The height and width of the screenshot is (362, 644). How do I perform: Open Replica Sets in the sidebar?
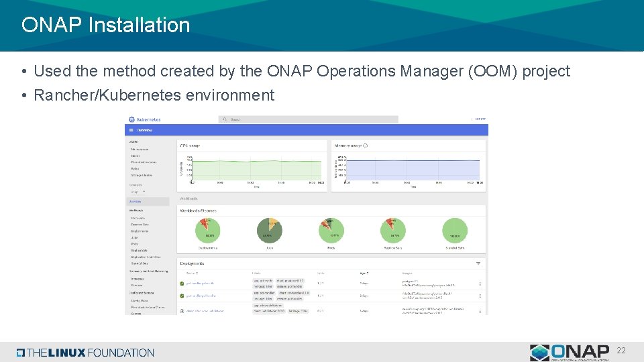(x=140, y=250)
